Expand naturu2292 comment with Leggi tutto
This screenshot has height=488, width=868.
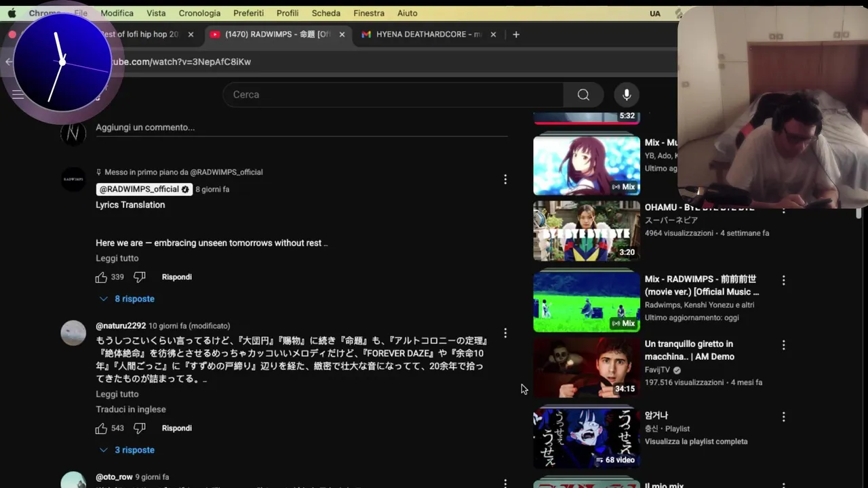click(117, 394)
